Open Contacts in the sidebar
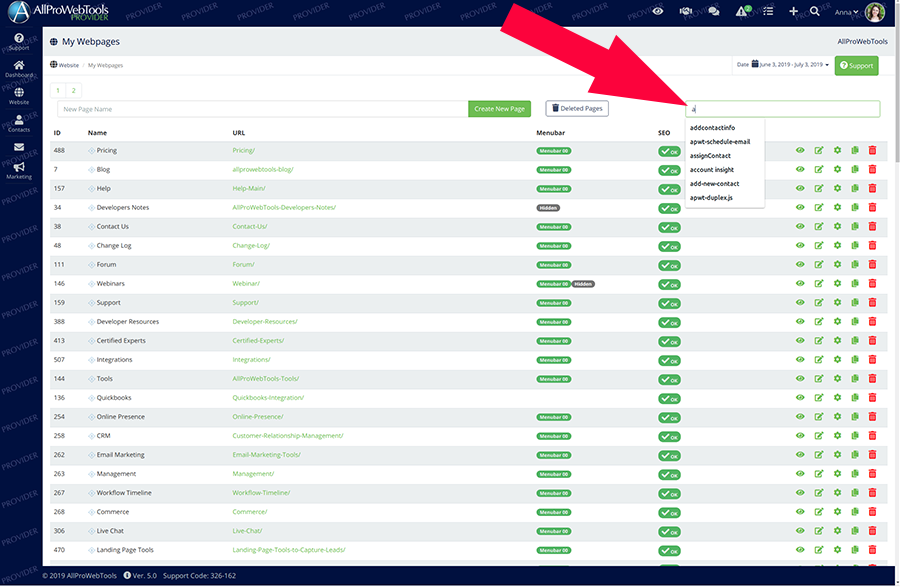This screenshot has width=900, height=587. [x=19, y=123]
